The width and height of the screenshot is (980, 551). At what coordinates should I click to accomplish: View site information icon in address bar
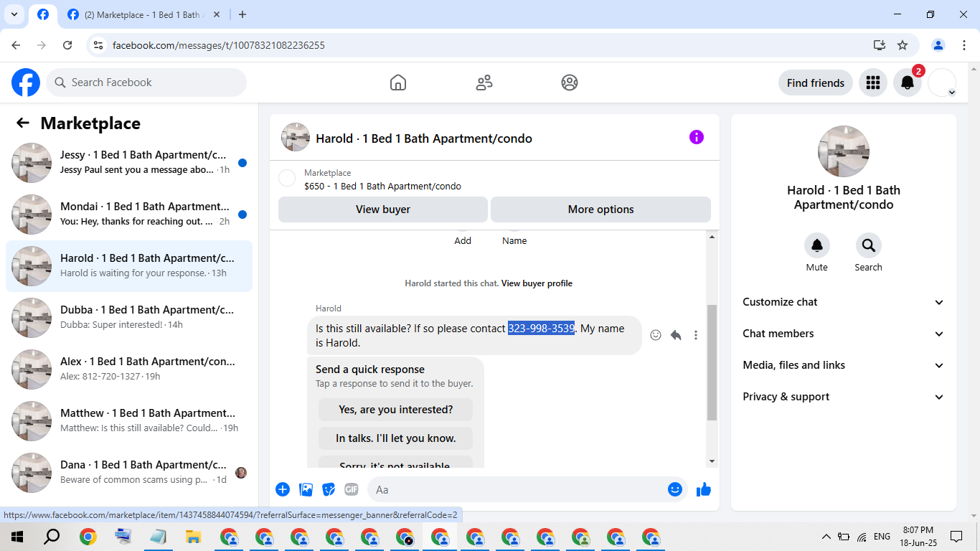coord(99,45)
